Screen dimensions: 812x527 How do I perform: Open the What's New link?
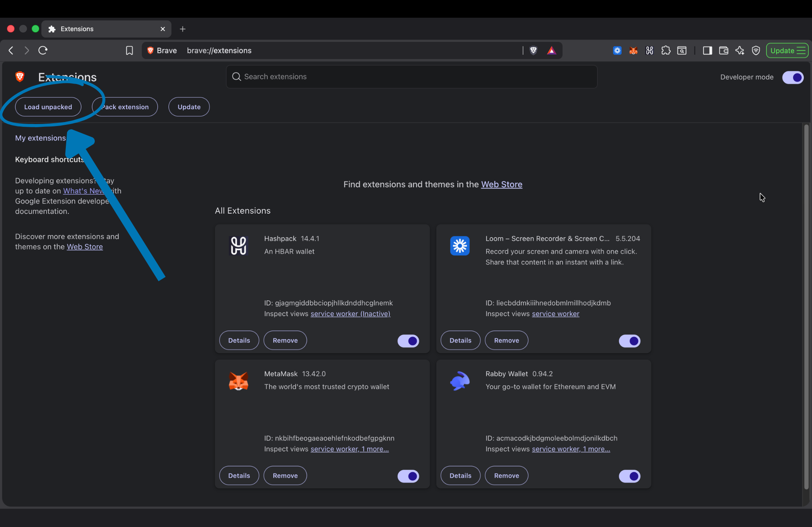84,191
